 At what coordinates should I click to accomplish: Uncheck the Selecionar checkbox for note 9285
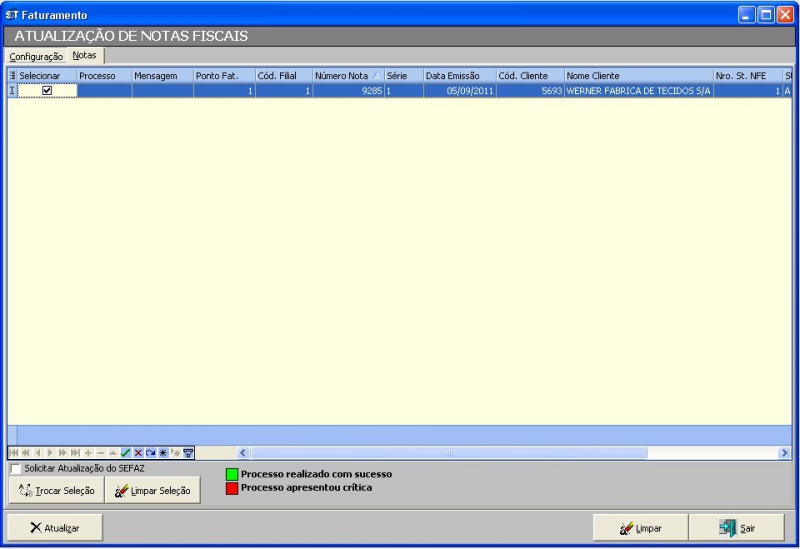click(47, 90)
